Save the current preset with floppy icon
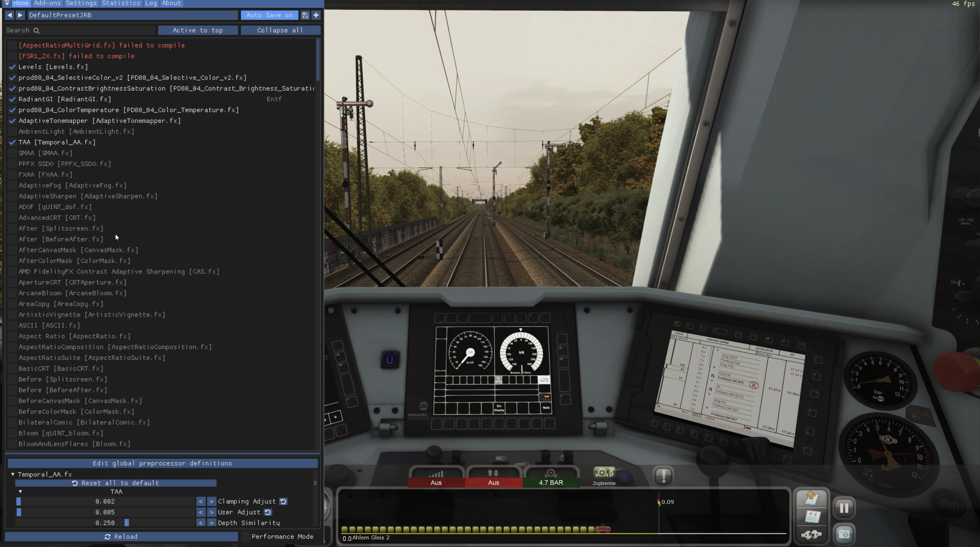This screenshot has width=980, height=547. pyautogui.click(x=305, y=15)
